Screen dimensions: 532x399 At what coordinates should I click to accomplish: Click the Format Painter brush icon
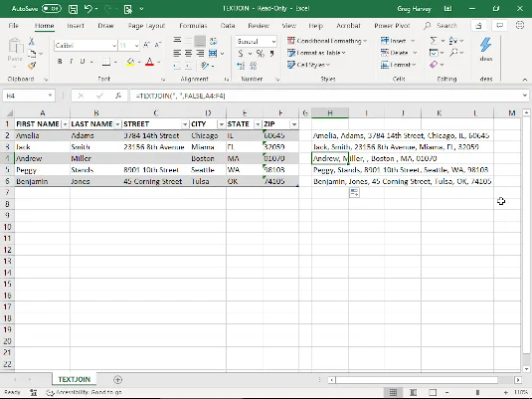[32, 66]
